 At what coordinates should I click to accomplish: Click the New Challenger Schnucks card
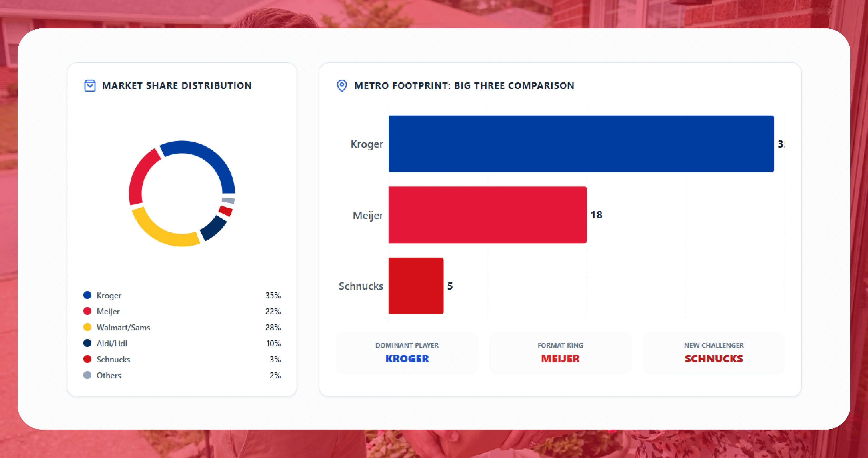click(713, 353)
